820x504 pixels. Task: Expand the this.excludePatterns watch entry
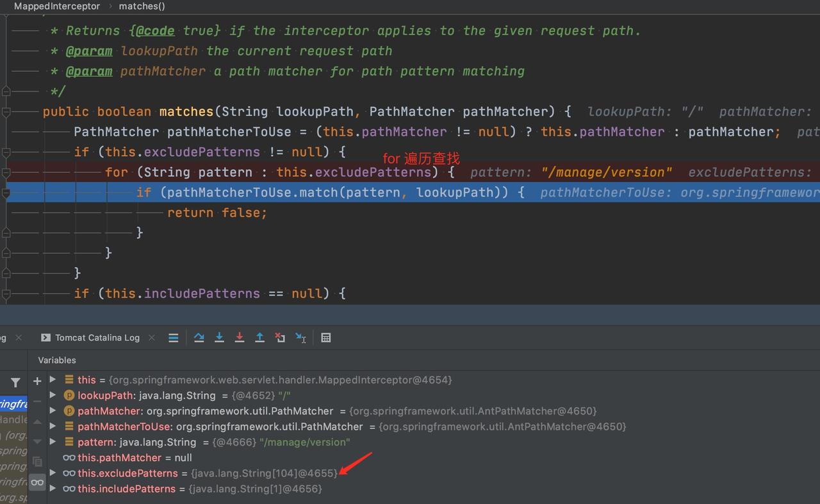53,473
